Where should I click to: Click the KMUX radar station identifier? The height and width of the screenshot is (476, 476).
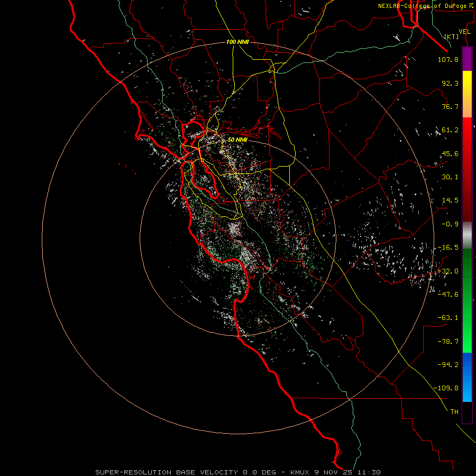click(300, 472)
